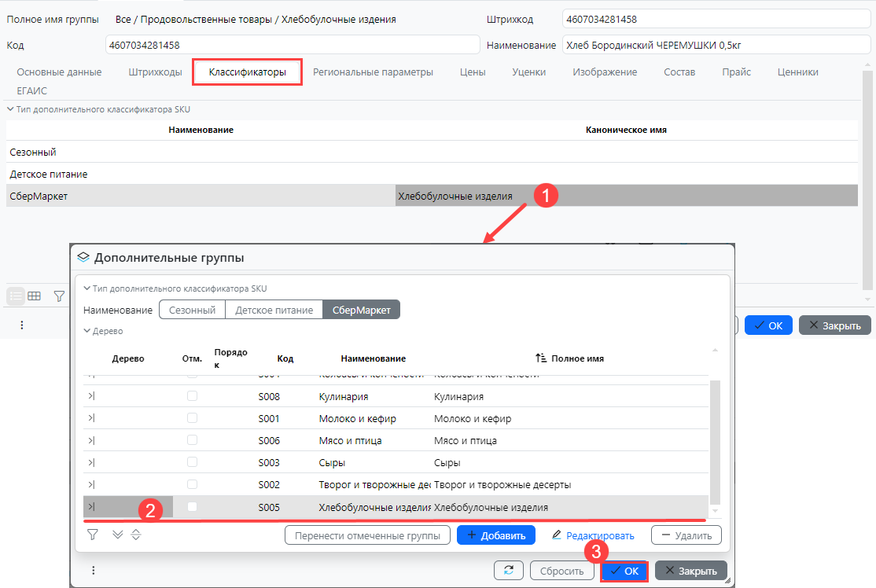Switch to the Региональные параметры tab
This screenshot has width=876, height=588.
pos(373,72)
